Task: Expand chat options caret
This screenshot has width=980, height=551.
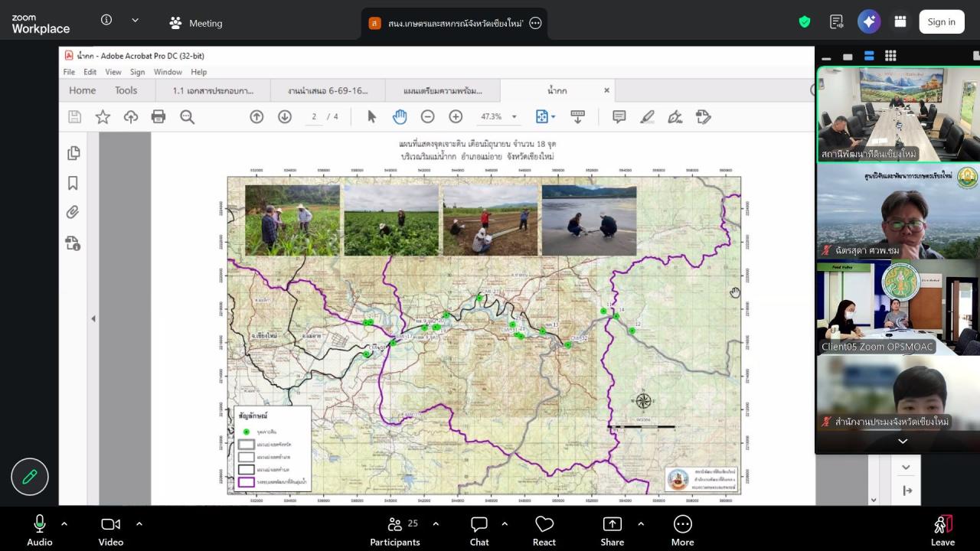Action: point(505,524)
